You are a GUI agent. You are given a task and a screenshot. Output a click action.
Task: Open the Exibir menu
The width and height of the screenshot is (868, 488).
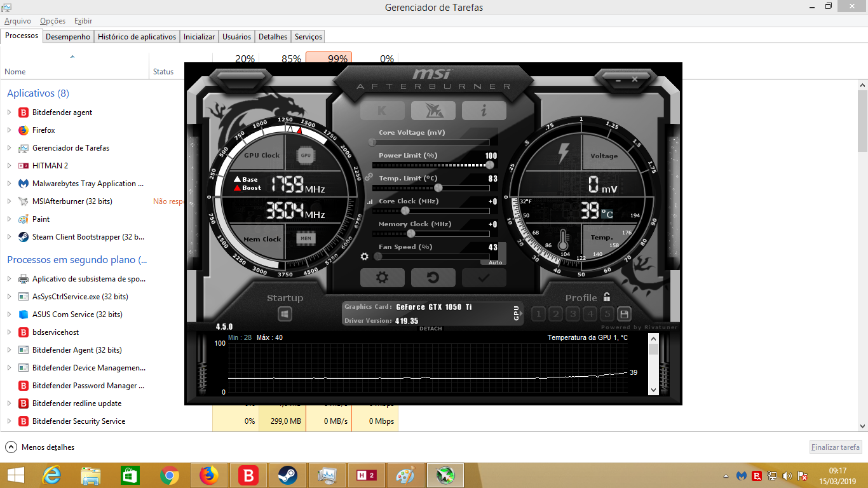click(83, 21)
